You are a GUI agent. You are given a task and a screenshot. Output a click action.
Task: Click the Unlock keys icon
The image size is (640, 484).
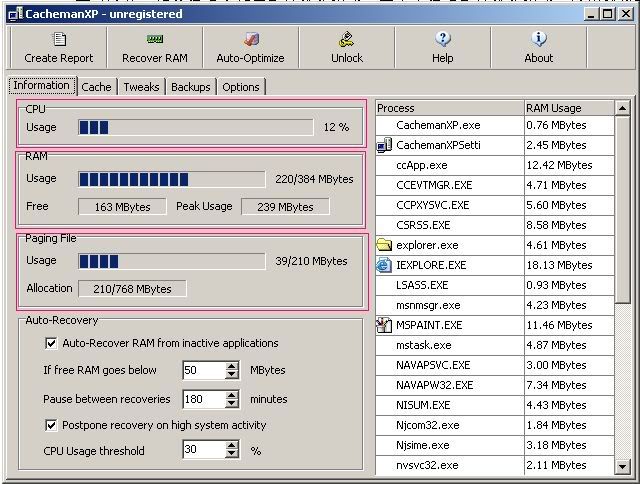pos(347,40)
